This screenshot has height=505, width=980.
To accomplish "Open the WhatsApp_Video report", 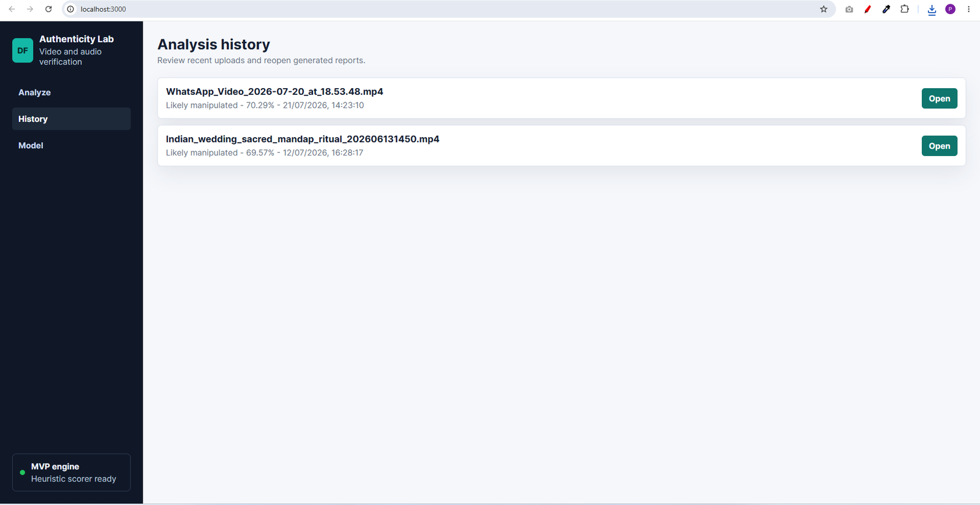I will (939, 99).
